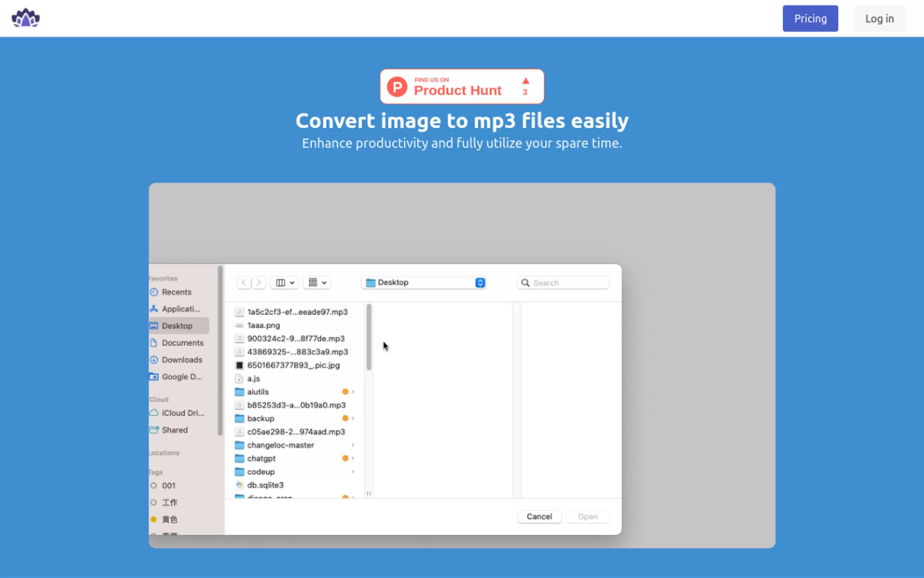Open the column view mode dropdown

point(284,282)
